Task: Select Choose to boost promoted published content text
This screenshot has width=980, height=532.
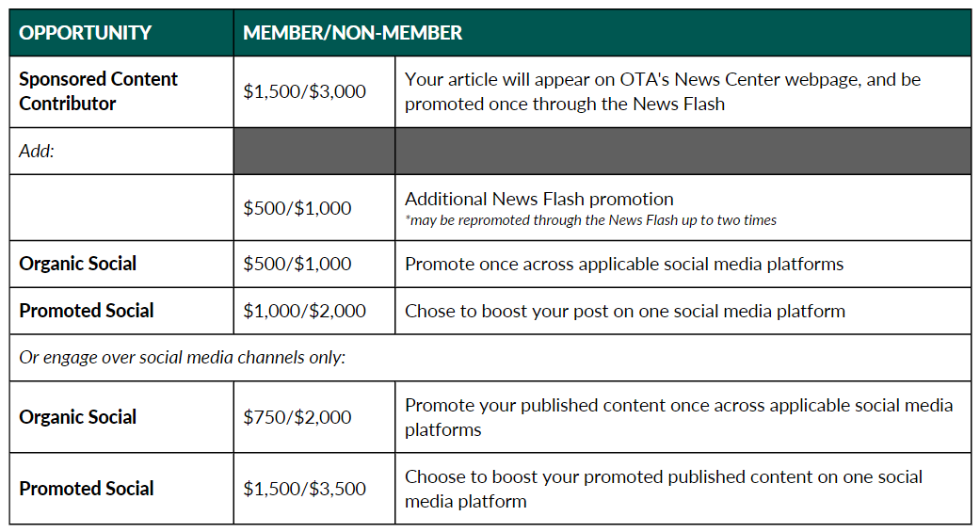Action: point(663,489)
